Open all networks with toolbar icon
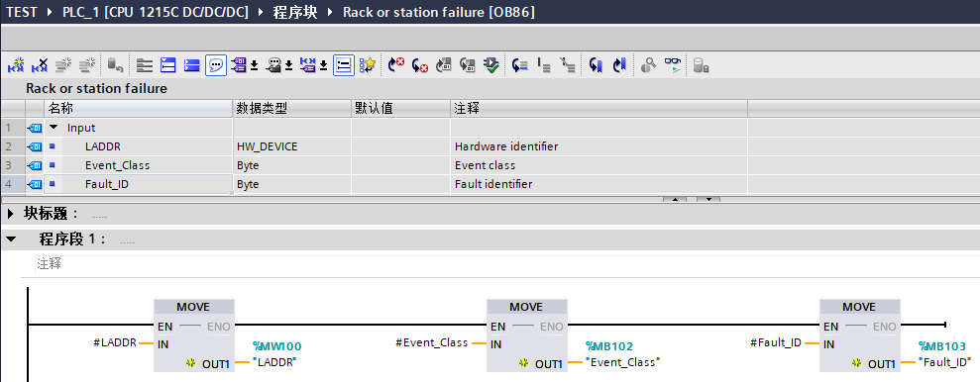This screenshot has width=980, height=382. [x=167, y=65]
